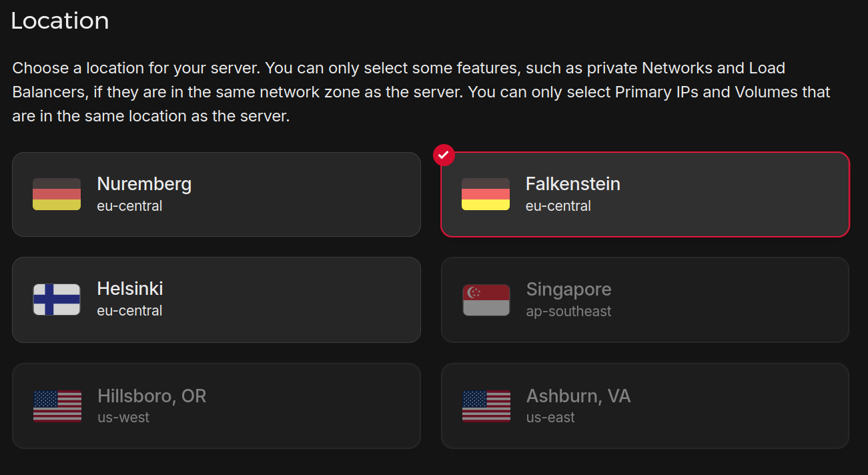Viewport: 868px width, 475px height.
Task: Click the us-west zone label
Action: pos(123,418)
